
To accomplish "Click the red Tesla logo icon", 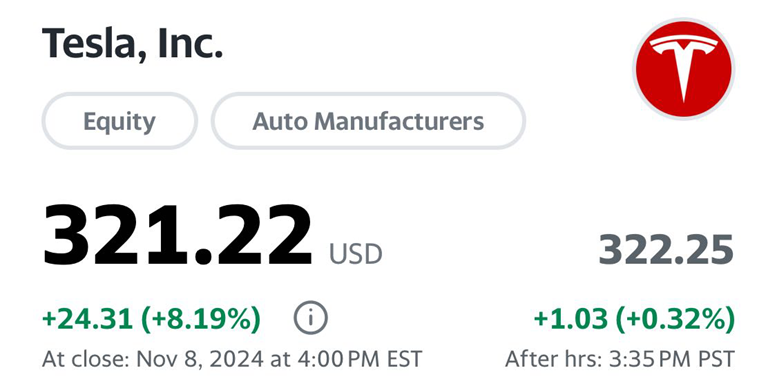I will (x=683, y=69).
